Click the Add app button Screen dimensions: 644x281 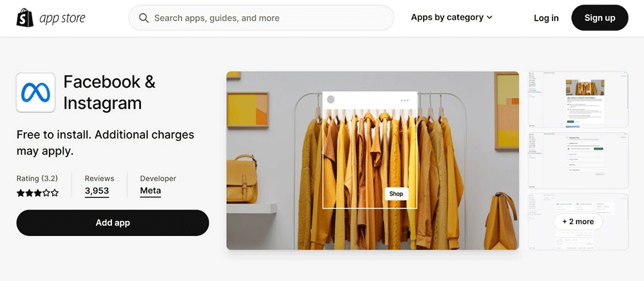pyautogui.click(x=113, y=222)
